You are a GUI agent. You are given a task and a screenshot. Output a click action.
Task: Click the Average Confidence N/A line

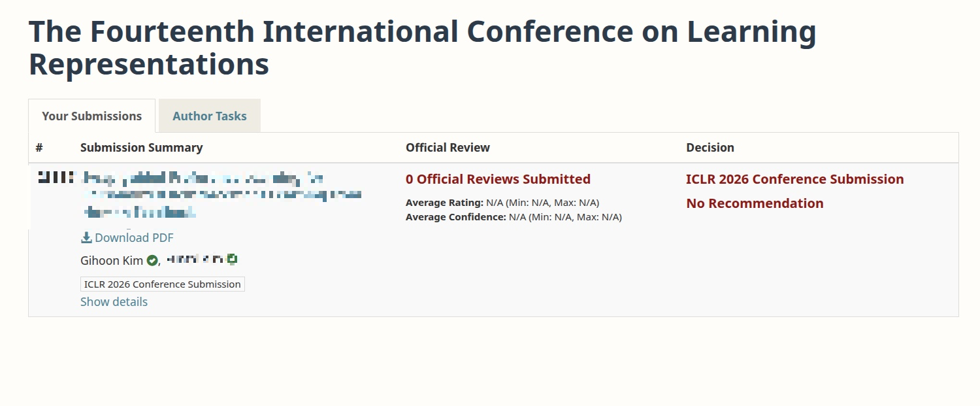514,217
